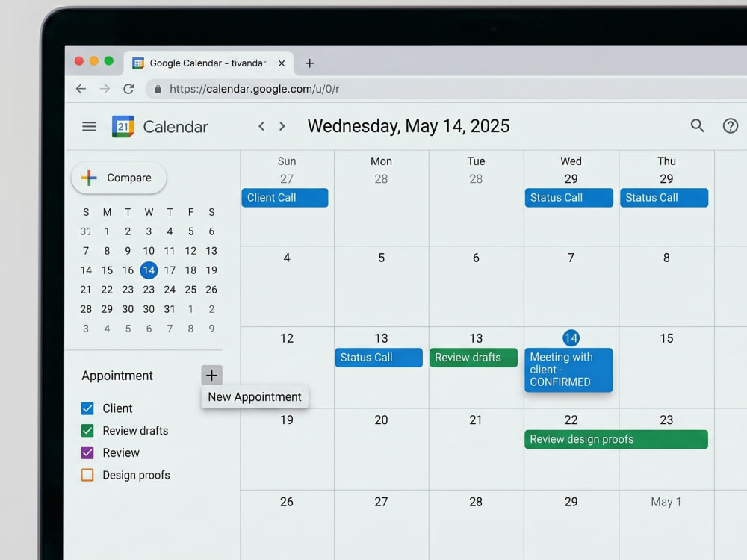Click the May 1 date cell
This screenshot has width=747, height=560.
click(666, 502)
